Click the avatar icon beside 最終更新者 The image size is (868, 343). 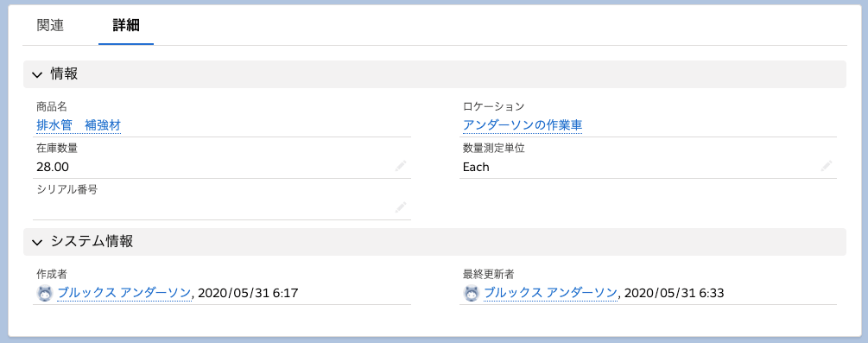click(x=471, y=293)
